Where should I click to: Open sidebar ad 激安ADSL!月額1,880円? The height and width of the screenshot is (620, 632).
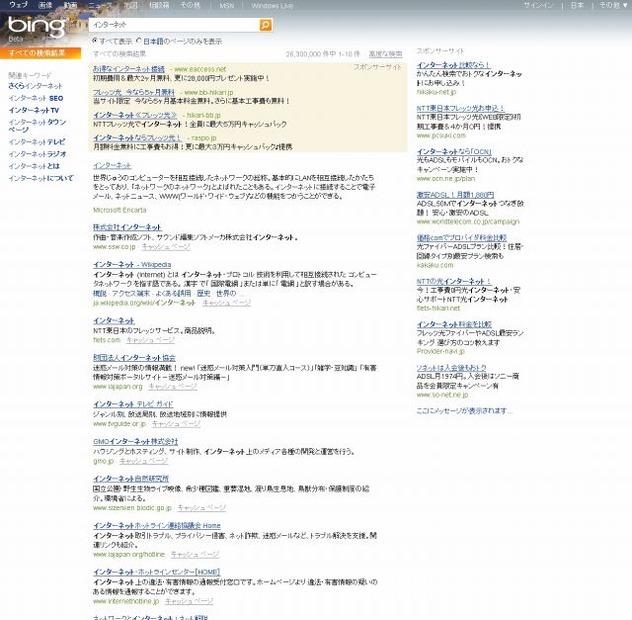pyautogui.click(x=455, y=195)
